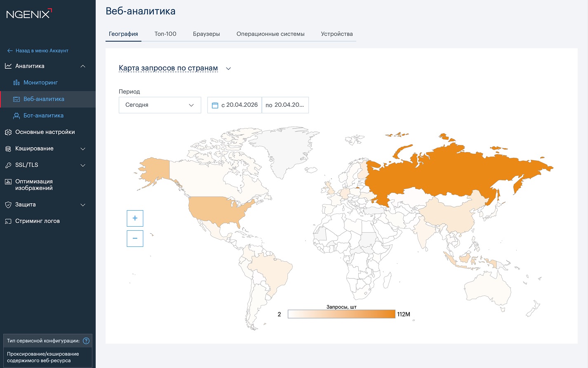
Task: Zoom in on the map
Action: coord(135,218)
